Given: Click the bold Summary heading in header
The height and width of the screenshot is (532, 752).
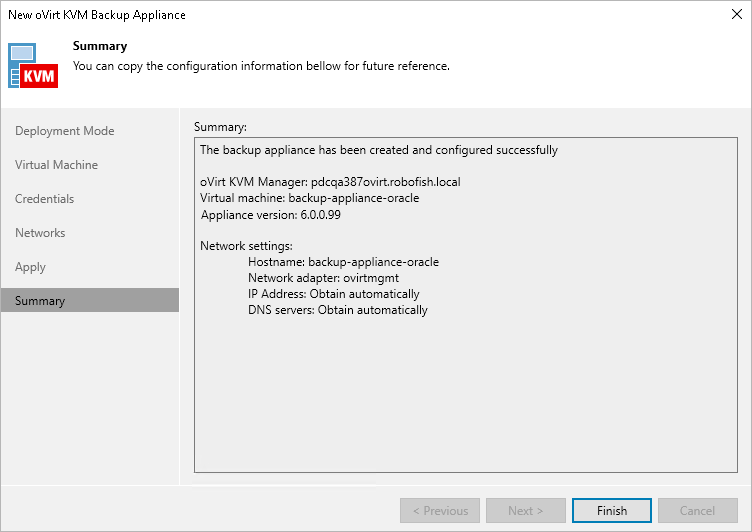Looking at the screenshot, I should (x=100, y=46).
